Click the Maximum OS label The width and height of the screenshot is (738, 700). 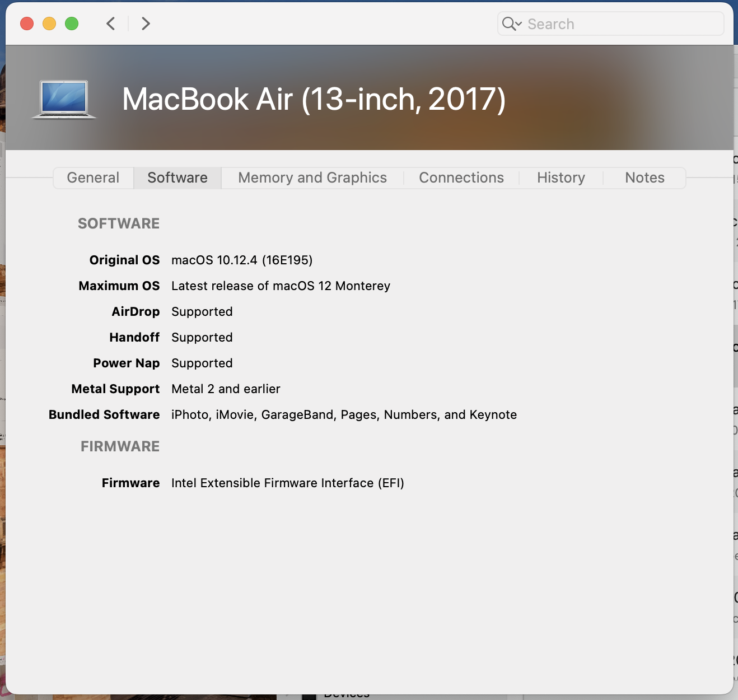click(119, 286)
